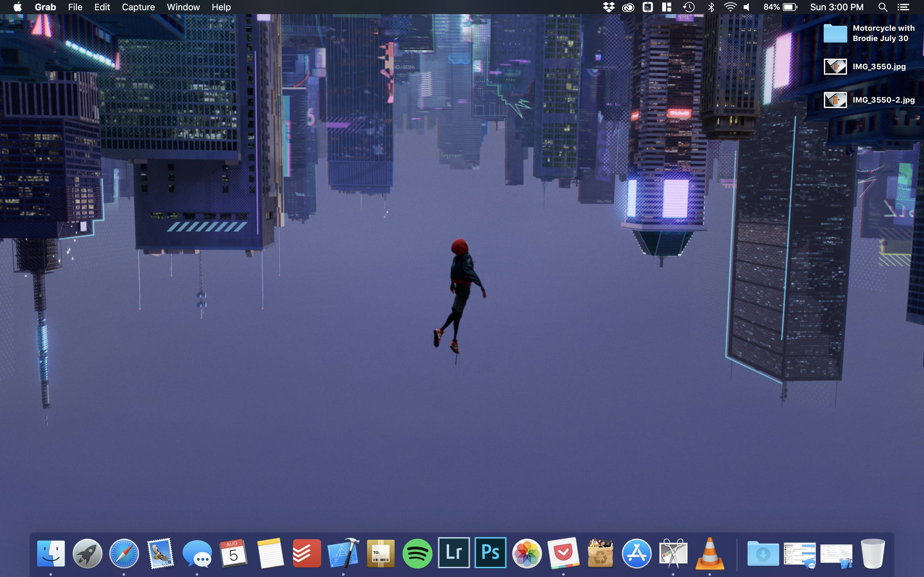Toggle the Bluetooth status menu
The height and width of the screenshot is (577, 924).
711,7
